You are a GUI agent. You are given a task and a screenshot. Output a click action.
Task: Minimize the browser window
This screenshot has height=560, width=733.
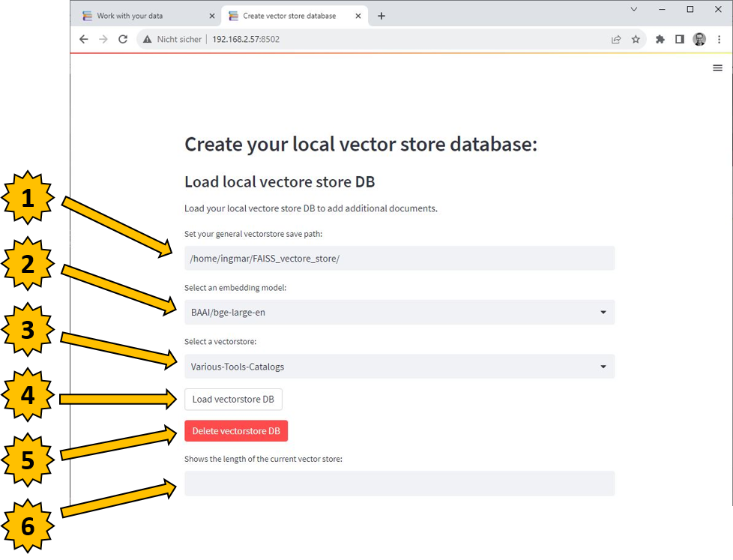click(x=662, y=9)
